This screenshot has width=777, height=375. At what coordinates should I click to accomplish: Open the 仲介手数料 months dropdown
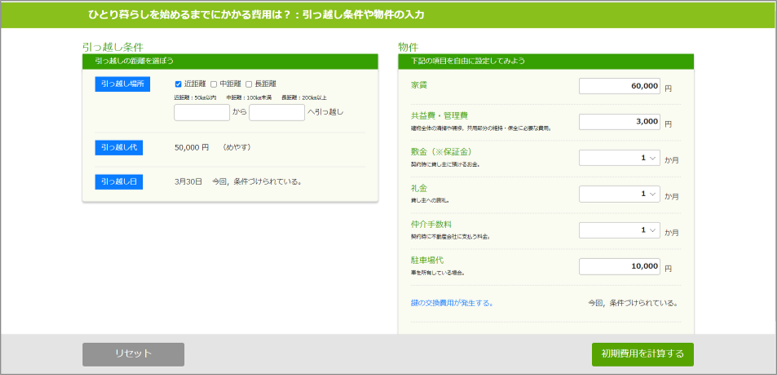[619, 230]
